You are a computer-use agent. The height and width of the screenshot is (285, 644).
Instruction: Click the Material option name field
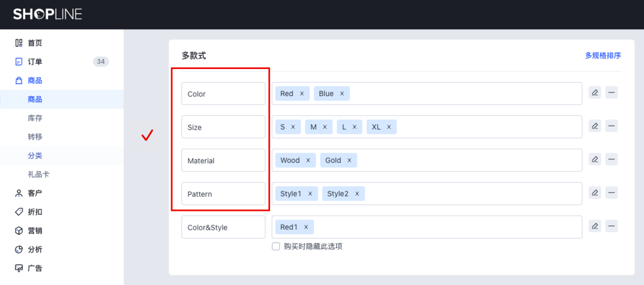tap(223, 160)
